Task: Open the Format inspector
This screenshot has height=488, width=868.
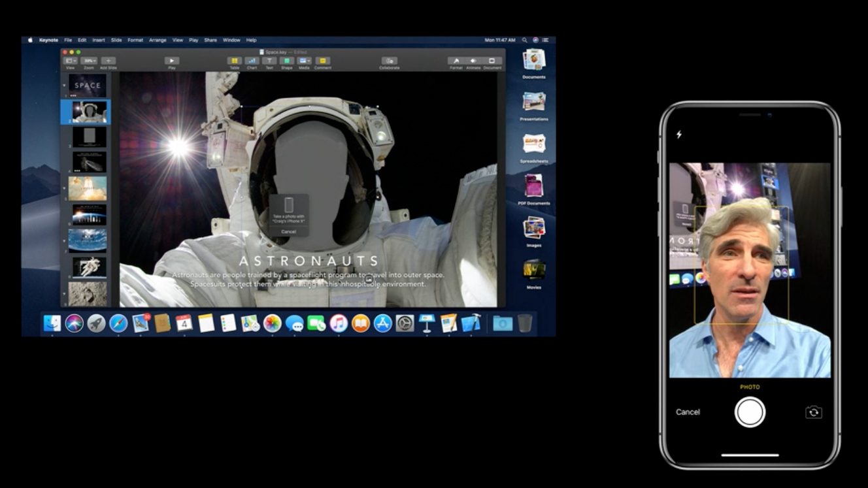Action: (x=456, y=61)
